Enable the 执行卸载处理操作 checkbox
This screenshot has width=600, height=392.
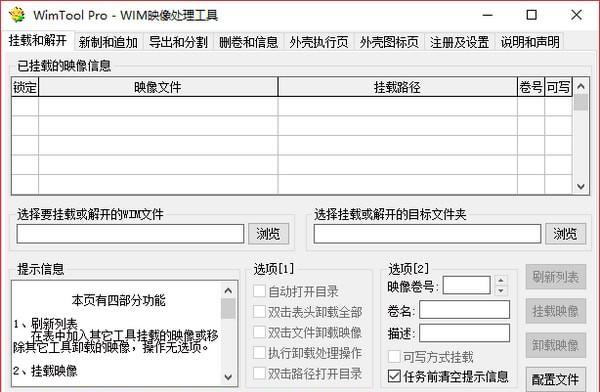coord(259,353)
